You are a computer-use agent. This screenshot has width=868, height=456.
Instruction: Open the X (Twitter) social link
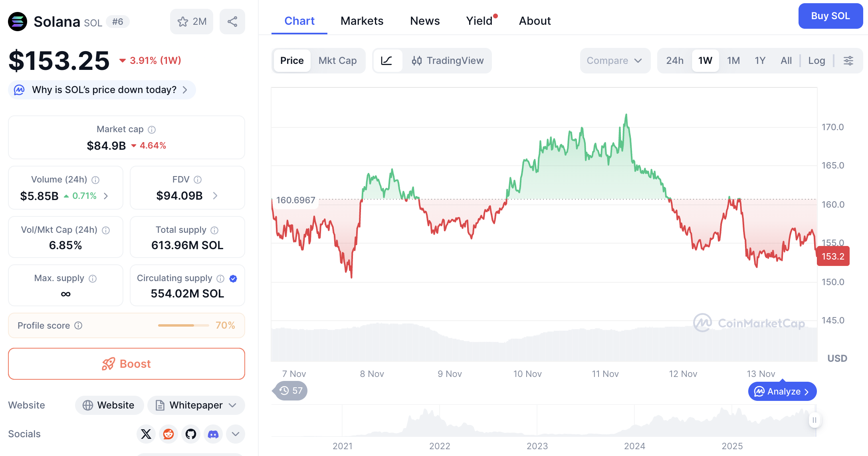[146, 434]
